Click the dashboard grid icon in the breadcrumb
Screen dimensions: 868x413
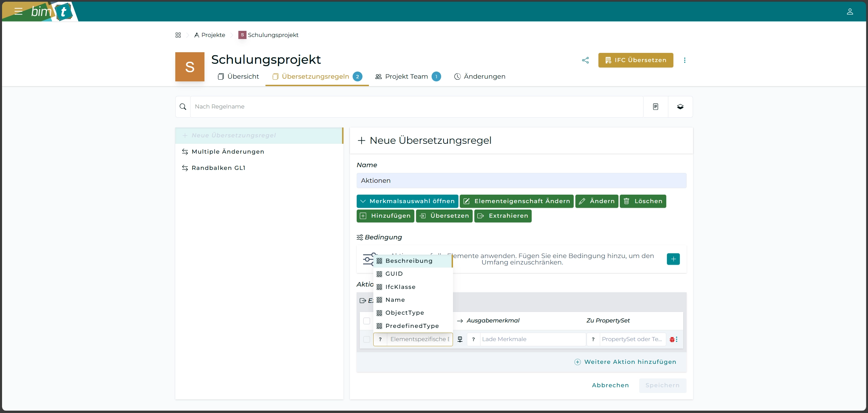click(178, 35)
